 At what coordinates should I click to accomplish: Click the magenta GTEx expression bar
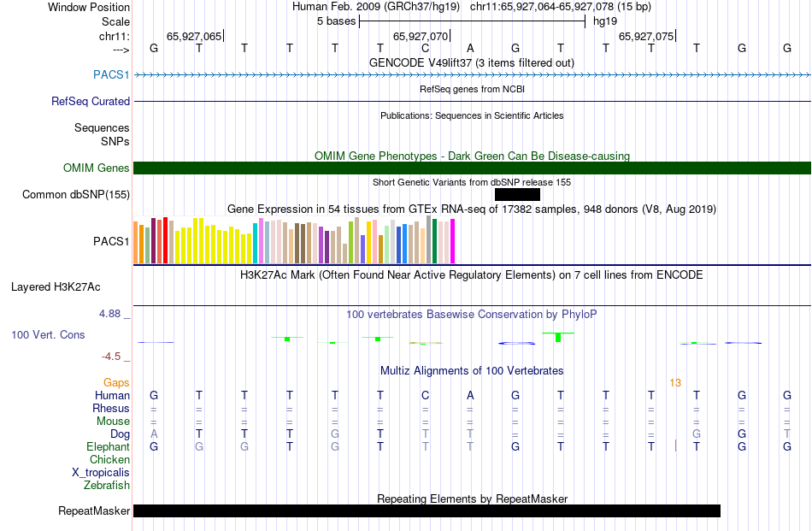point(453,241)
